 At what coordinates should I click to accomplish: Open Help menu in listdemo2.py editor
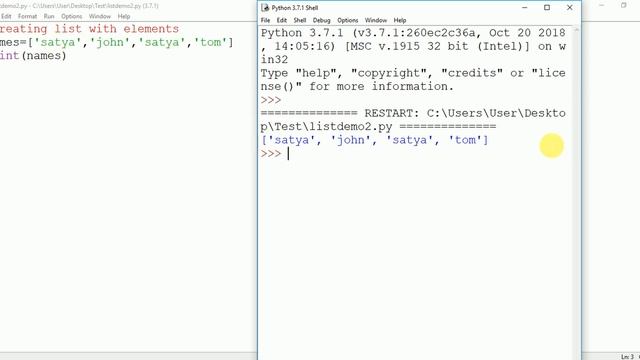[x=124, y=16]
